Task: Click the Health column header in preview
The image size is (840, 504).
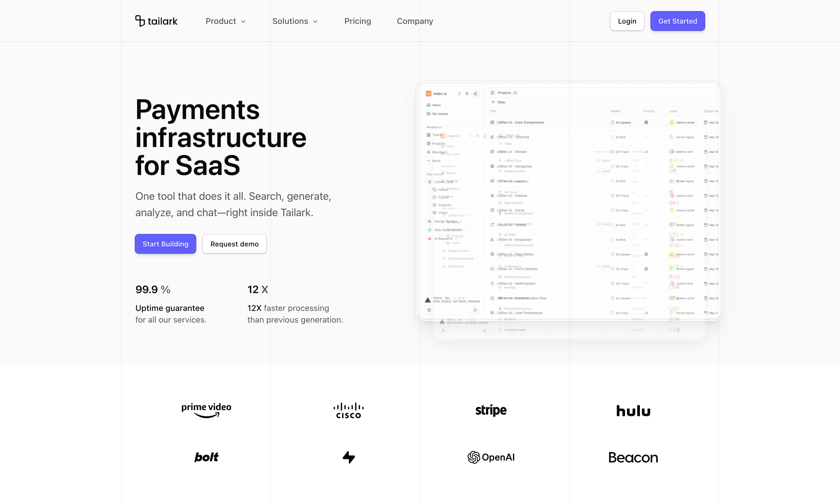Action: click(615, 111)
